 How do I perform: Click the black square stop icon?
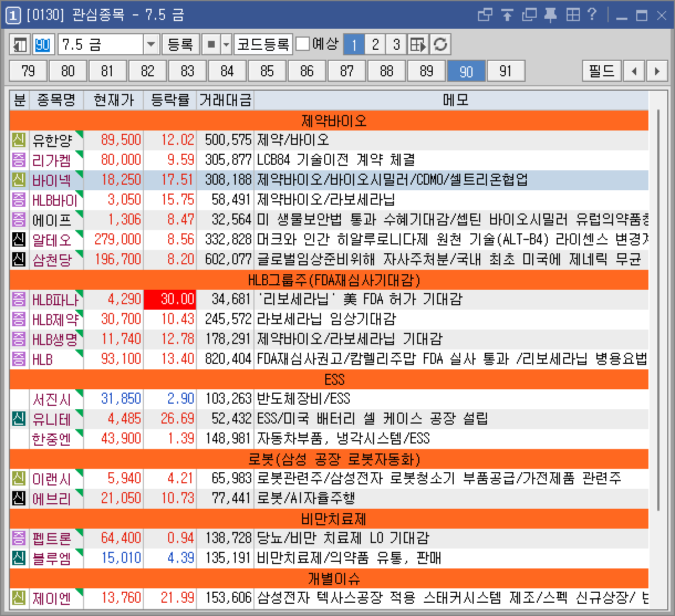pyautogui.click(x=211, y=45)
